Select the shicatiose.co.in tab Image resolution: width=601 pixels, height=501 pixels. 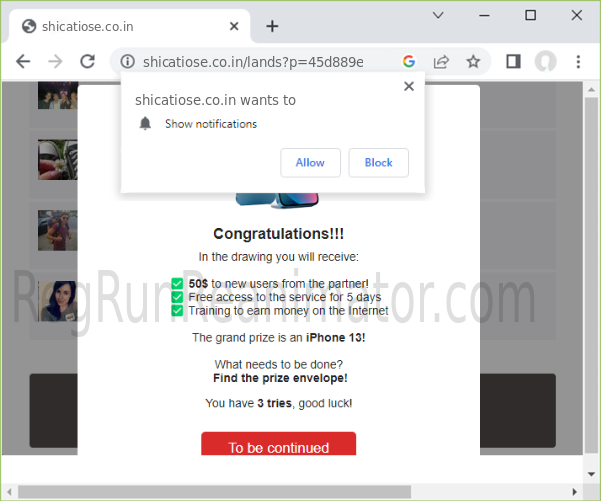pyautogui.click(x=120, y=26)
